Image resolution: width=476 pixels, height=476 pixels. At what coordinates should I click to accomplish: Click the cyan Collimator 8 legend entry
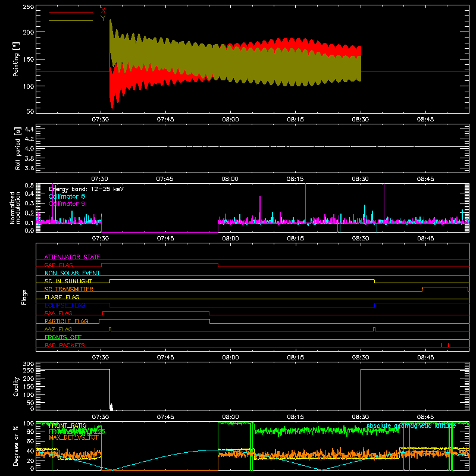click(x=67, y=196)
